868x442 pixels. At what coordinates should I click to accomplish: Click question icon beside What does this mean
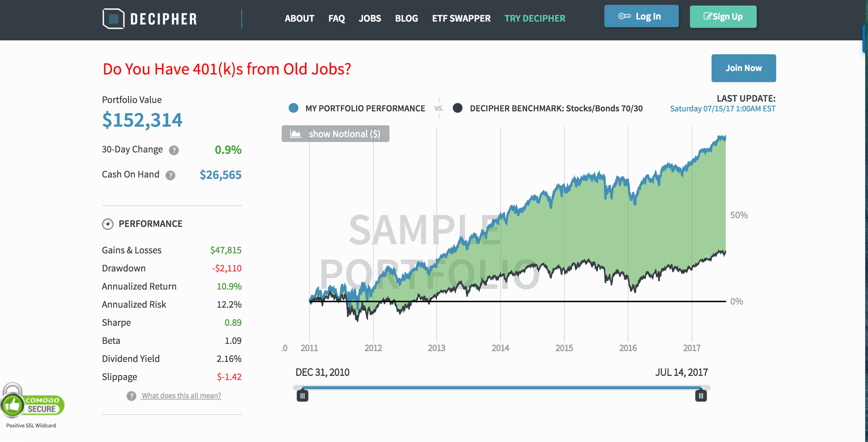click(x=131, y=396)
